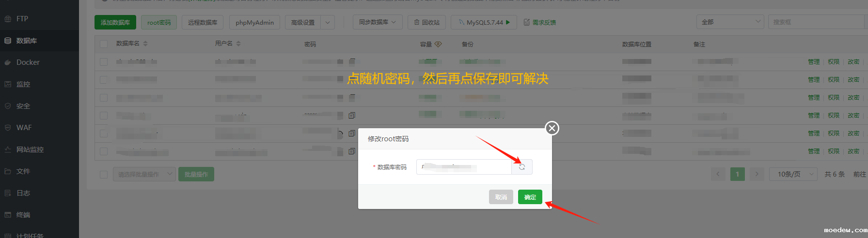Expand the 高级设置 dropdown arrow
The image size is (868, 238).
[328, 22]
